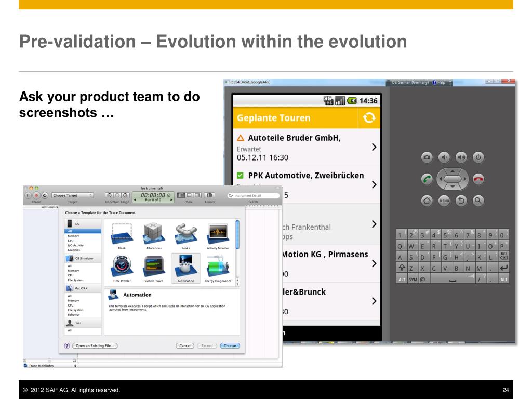The width and height of the screenshot is (532, 399).
Task: Tap the emulator Back arrow button
Action: (x=461, y=201)
